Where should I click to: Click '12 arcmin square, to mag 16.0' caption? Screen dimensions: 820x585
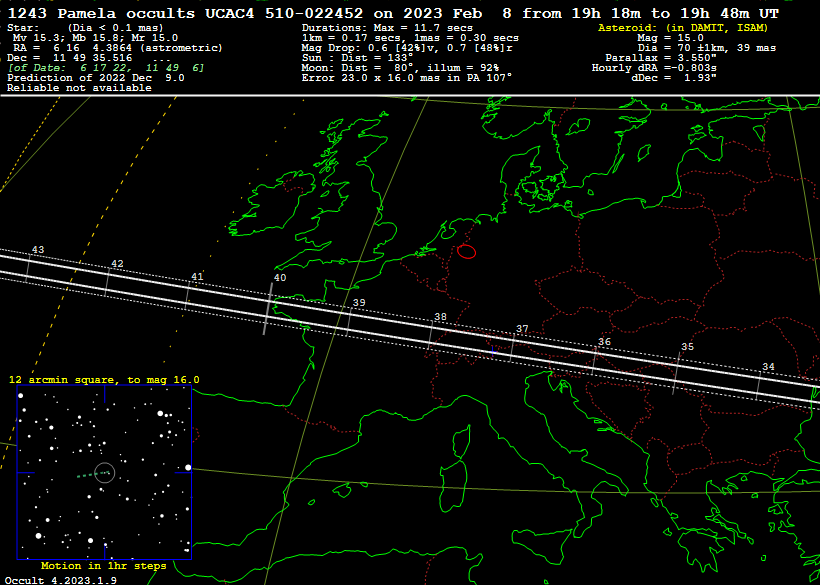coord(104,380)
